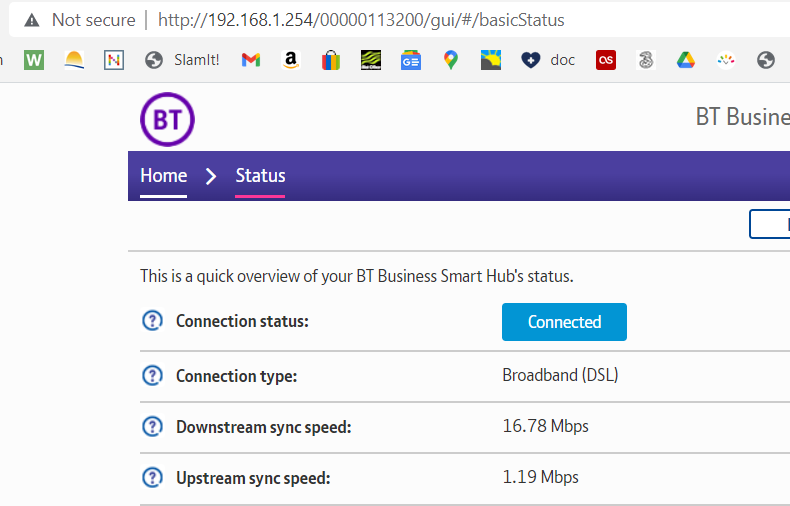Click the Connected status button
This screenshot has width=790, height=506.
click(x=564, y=322)
